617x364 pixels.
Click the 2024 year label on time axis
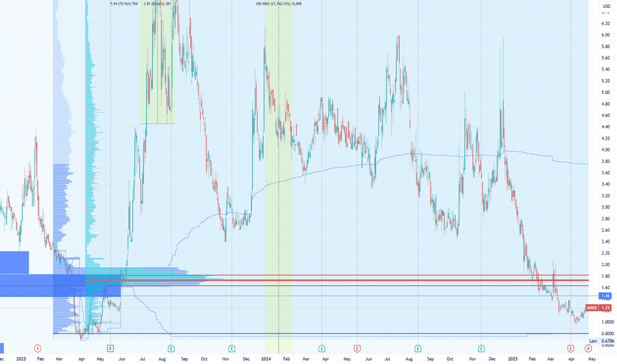pyautogui.click(x=266, y=359)
